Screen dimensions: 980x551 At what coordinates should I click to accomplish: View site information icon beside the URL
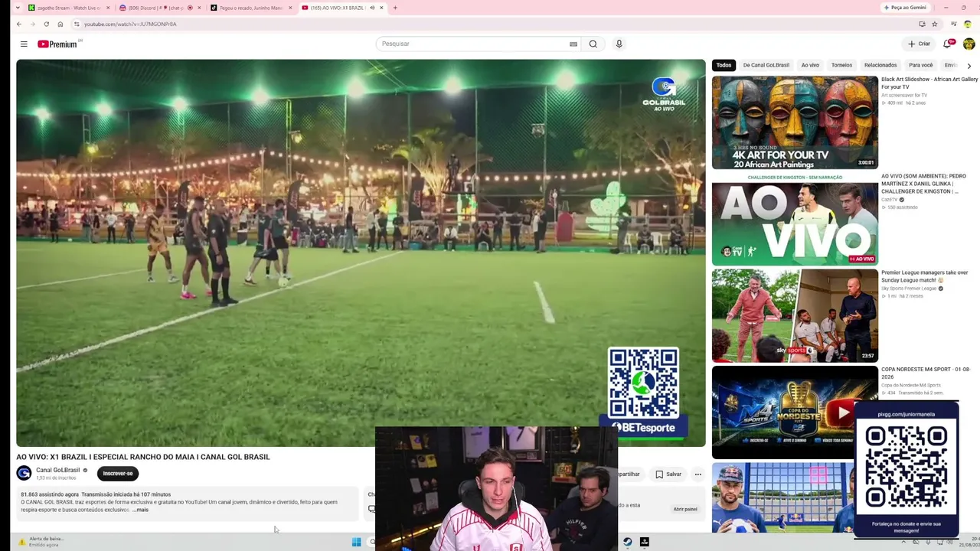tap(77, 24)
